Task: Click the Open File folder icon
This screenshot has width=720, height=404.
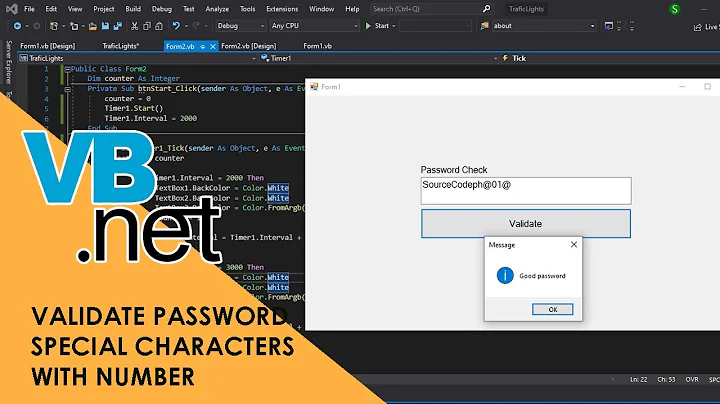Action: click(93, 26)
